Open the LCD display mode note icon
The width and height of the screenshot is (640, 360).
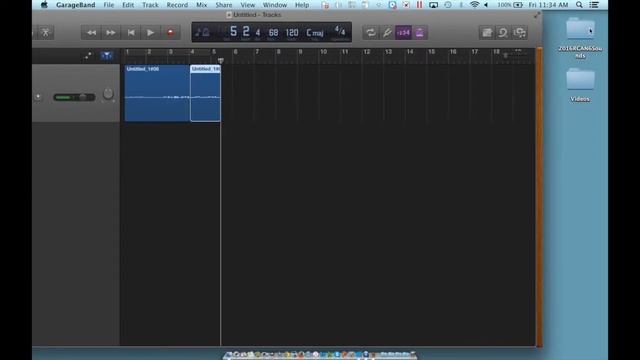202,32
